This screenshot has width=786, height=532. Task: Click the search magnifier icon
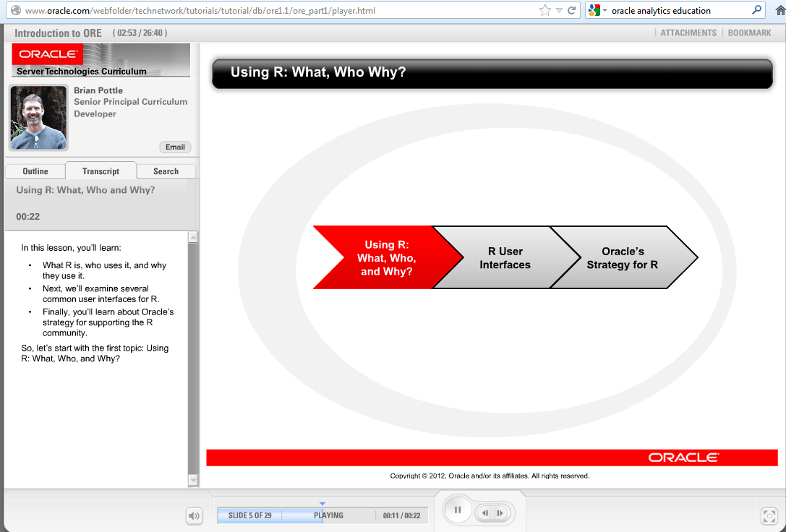(757, 10)
